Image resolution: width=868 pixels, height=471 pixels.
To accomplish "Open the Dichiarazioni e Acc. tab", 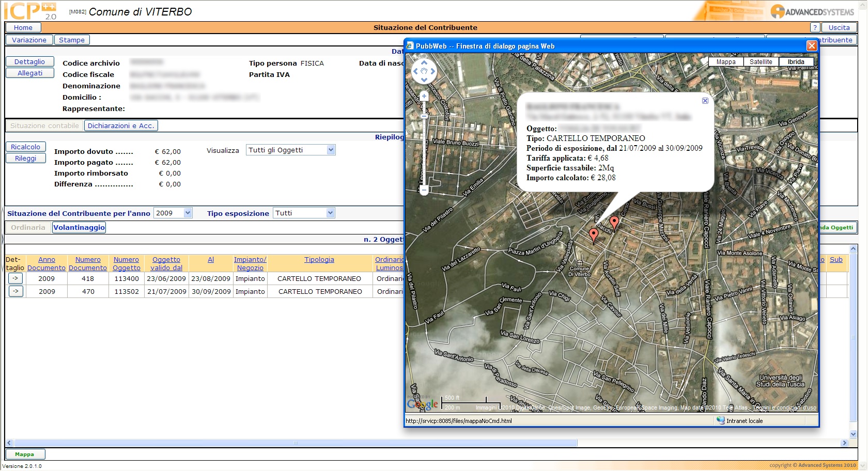I will pyautogui.click(x=121, y=125).
